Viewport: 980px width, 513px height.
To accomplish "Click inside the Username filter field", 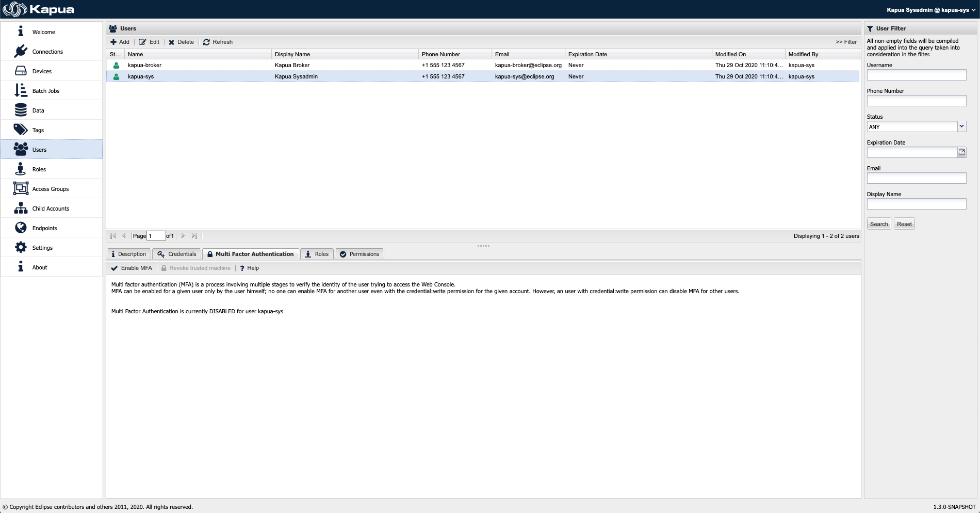I will click(917, 75).
